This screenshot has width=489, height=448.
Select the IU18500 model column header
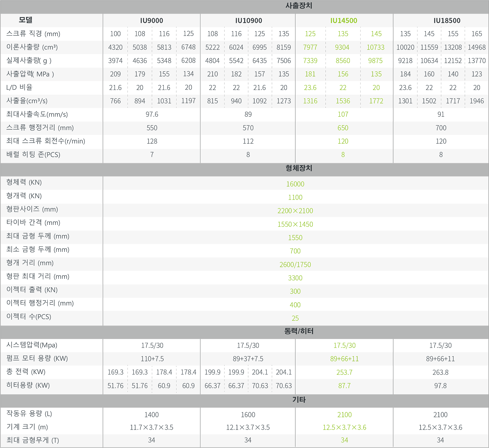[x=447, y=21]
